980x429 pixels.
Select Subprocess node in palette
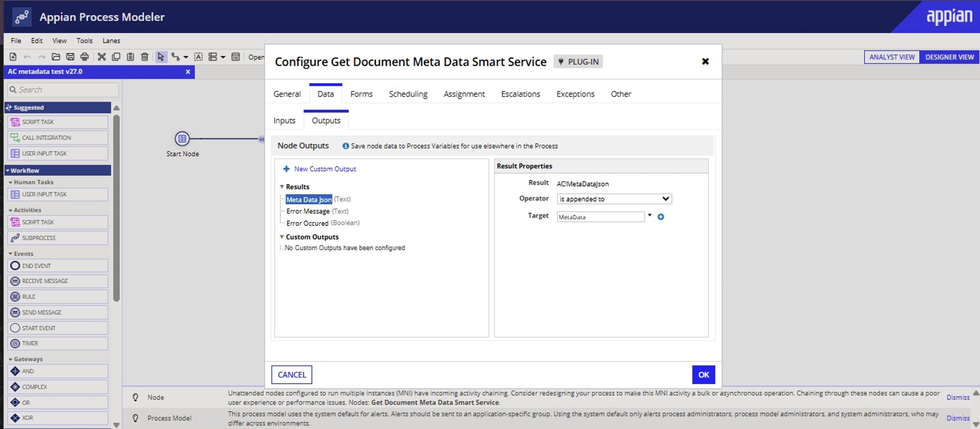pos(58,237)
